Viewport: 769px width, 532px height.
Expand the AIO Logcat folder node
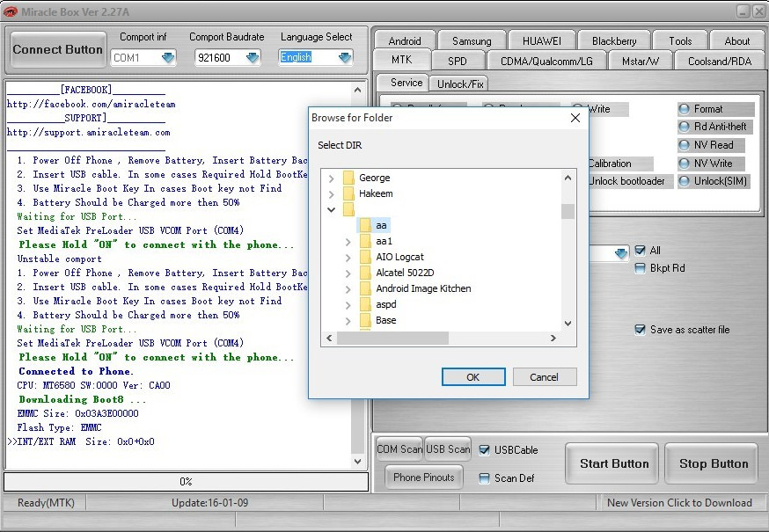348,257
